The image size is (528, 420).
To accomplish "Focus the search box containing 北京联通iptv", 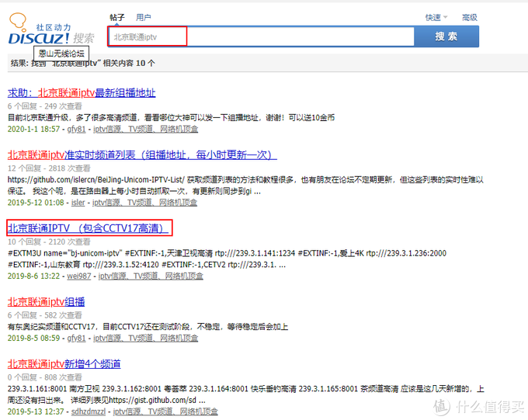I will coord(261,36).
